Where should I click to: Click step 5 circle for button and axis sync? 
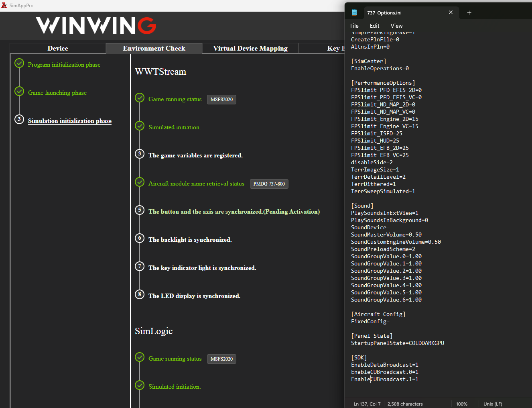tap(140, 210)
